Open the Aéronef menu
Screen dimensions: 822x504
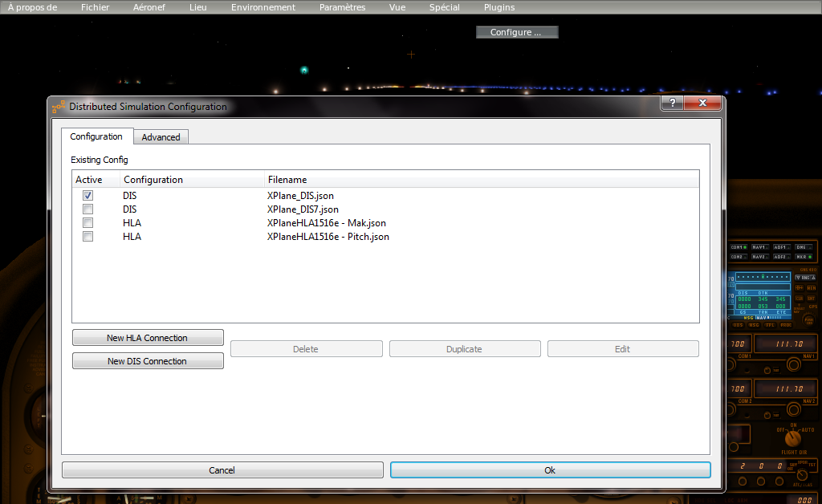149,7
